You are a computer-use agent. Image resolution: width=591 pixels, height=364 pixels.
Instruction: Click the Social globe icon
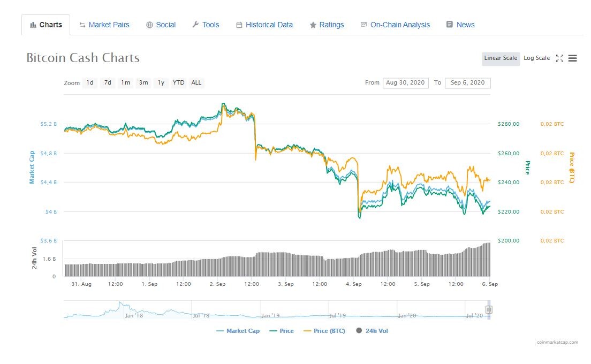pyautogui.click(x=149, y=25)
